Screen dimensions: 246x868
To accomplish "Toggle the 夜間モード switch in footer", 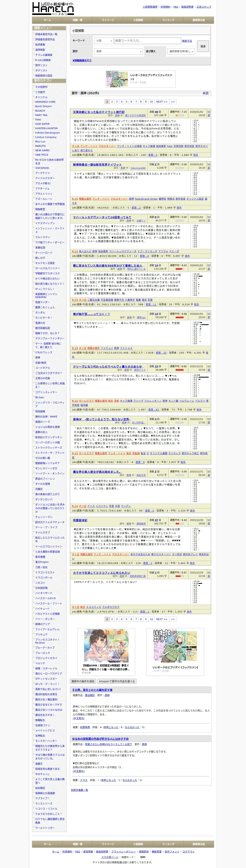I will [x=143, y=857].
